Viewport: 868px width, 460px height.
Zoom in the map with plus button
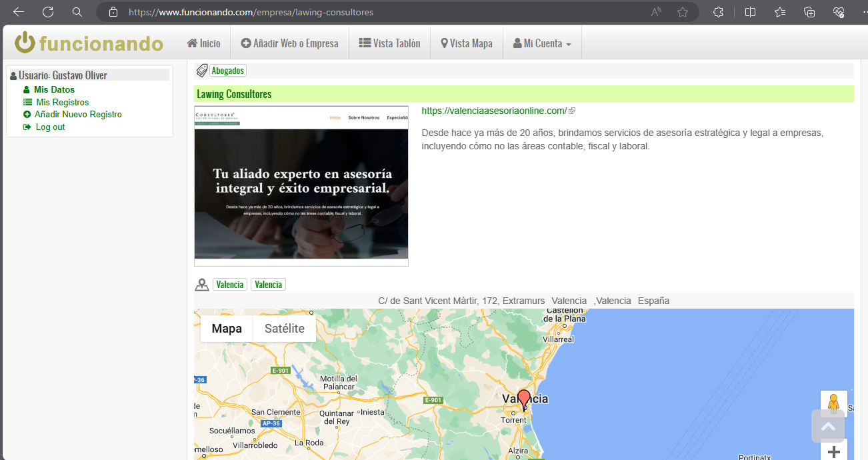click(833, 452)
